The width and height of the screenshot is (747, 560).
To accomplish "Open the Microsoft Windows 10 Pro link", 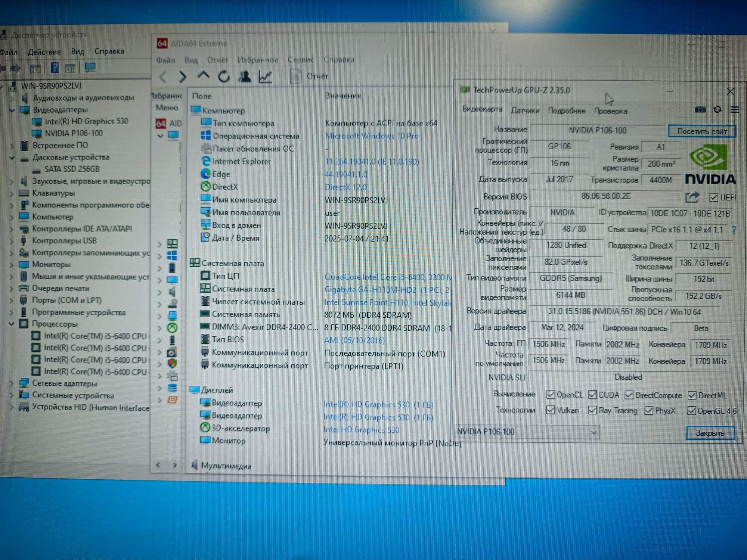I will coord(372,136).
